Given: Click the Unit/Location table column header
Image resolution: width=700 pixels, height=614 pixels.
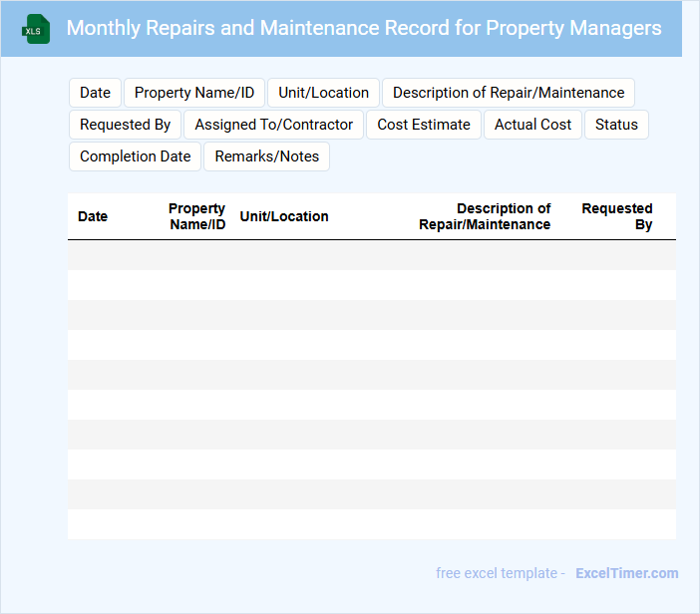Looking at the screenshot, I should coord(284,216).
